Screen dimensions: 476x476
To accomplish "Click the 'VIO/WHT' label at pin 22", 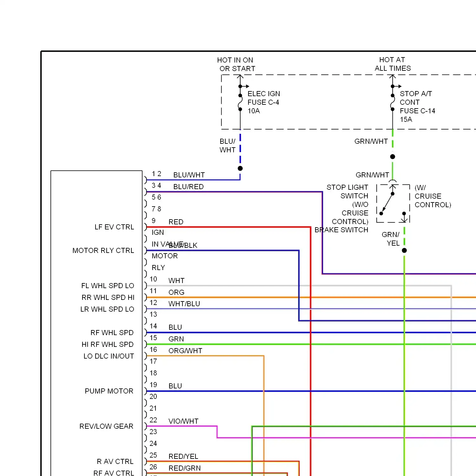I will point(183,421).
